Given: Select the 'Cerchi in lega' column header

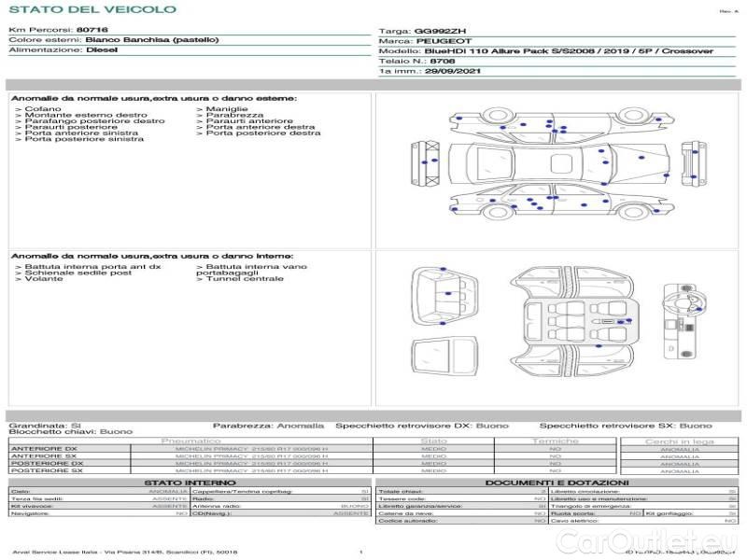Looking at the screenshot, I should pos(680,441).
